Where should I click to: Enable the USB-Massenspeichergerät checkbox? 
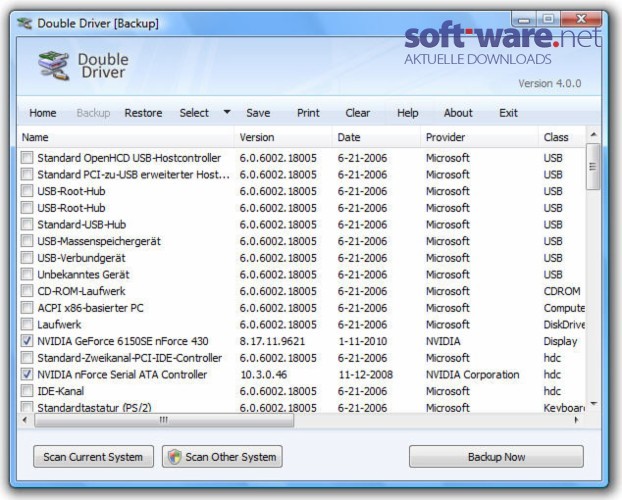[x=27, y=241]
